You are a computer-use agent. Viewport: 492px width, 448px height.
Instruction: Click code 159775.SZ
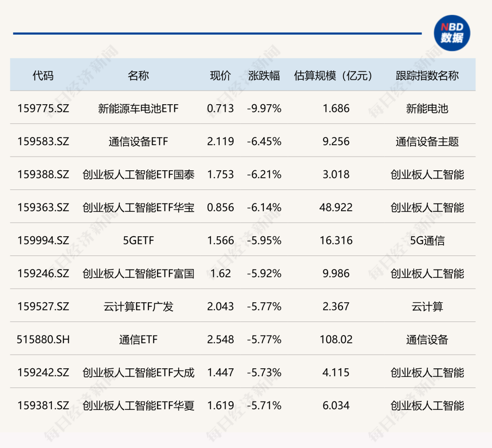tap(43, 108)
